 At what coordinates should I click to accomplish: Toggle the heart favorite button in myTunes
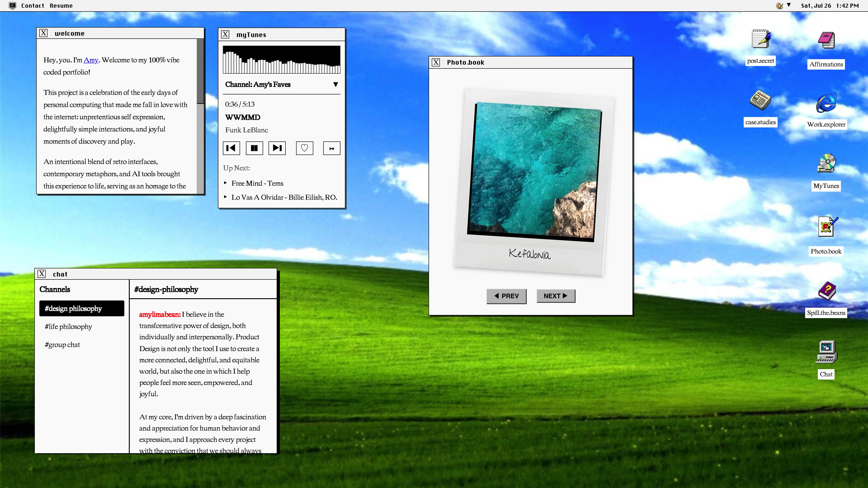point(305,148)
